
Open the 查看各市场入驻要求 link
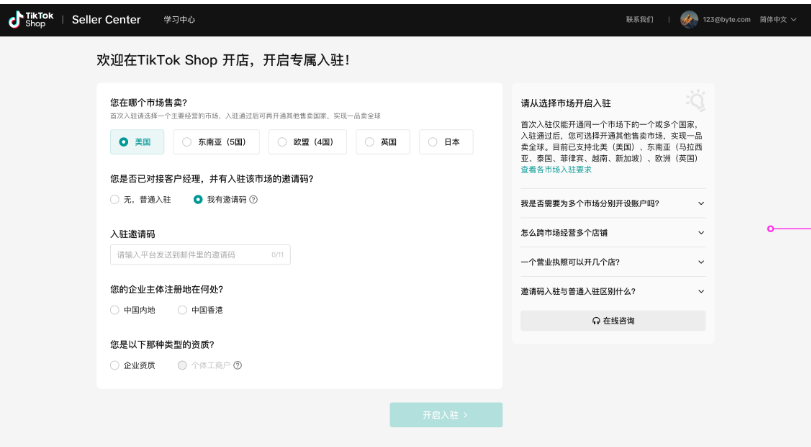click(556, 170)
